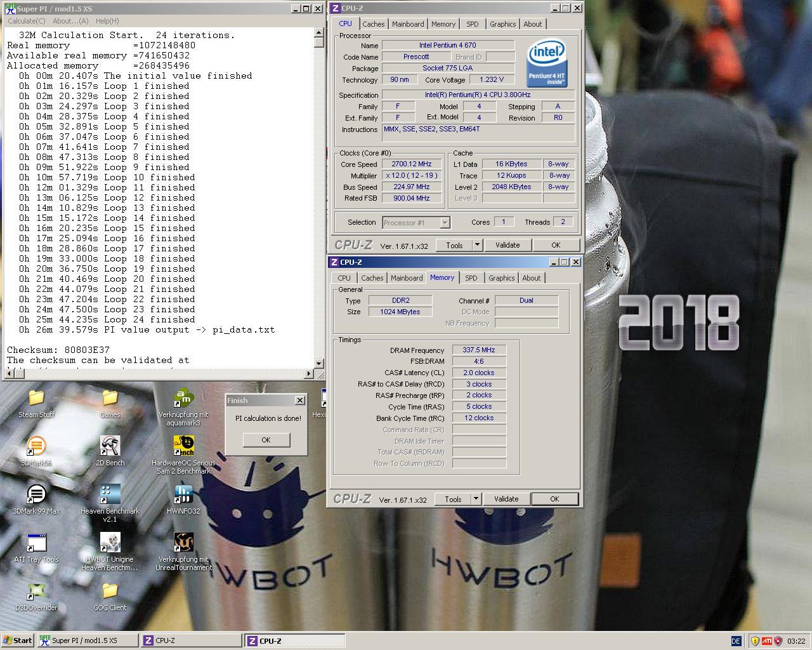Open the Help(H) menu in Super PI
This screenshot has width=812, height=650.
coord(107,21)
